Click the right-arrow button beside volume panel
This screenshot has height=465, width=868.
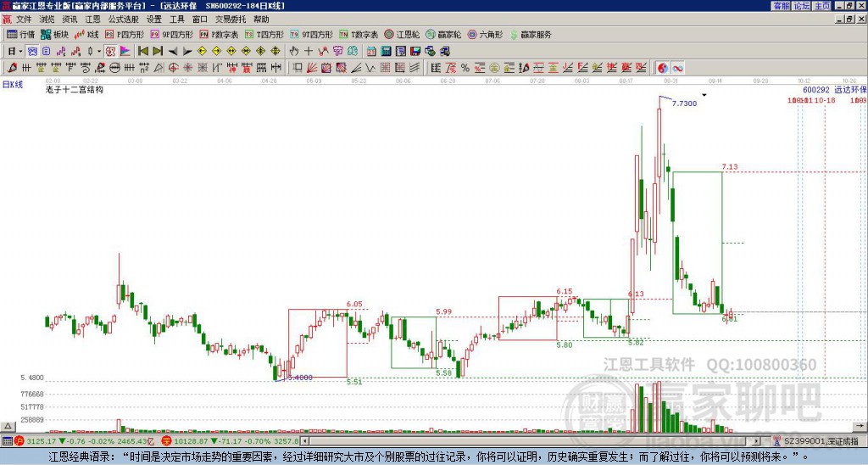(860, 426)
